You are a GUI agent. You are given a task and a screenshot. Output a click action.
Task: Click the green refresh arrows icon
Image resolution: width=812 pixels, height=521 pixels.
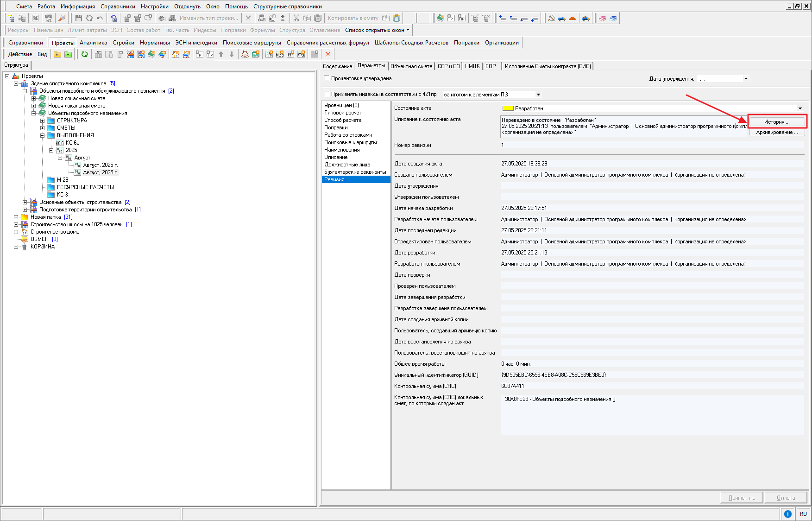coord(85,54)
